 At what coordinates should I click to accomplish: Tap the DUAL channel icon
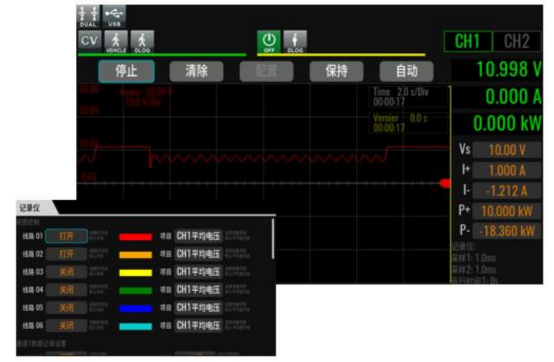point(89,16)
